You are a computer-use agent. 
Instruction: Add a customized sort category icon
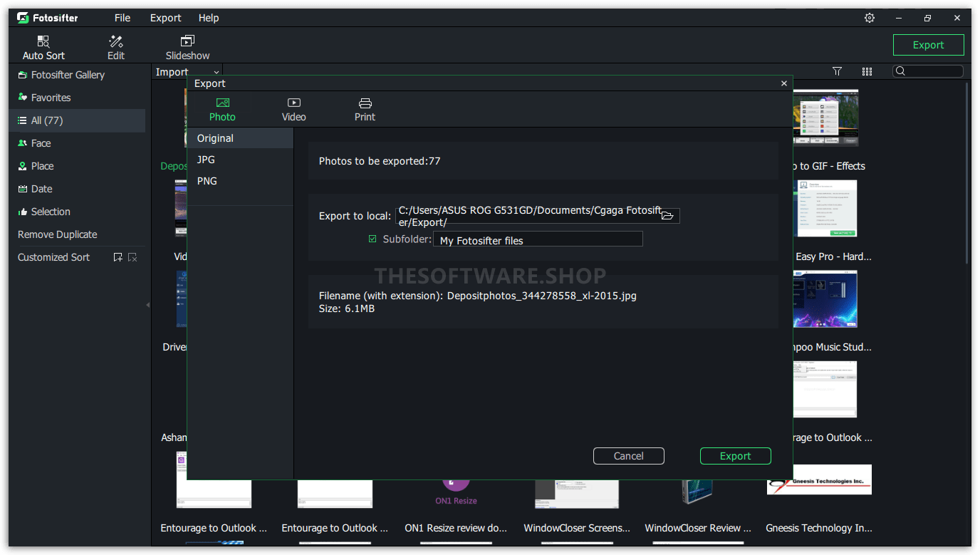tap(118, 257)
